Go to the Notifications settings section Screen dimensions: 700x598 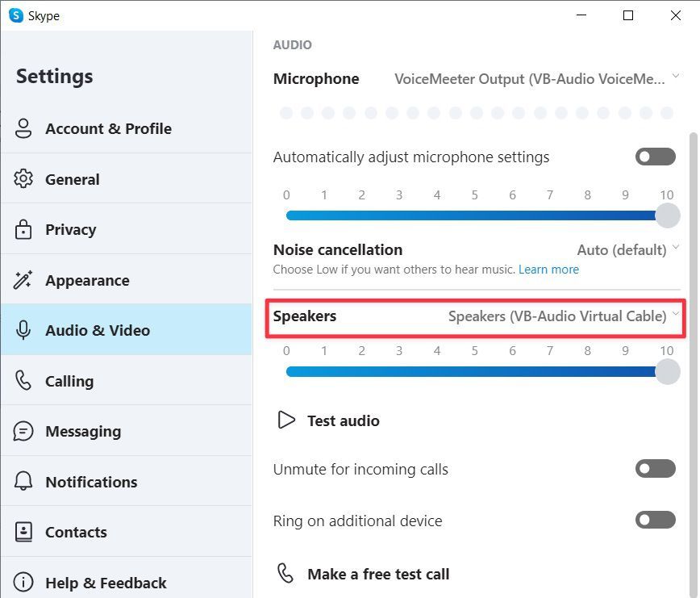click(91, 482)
